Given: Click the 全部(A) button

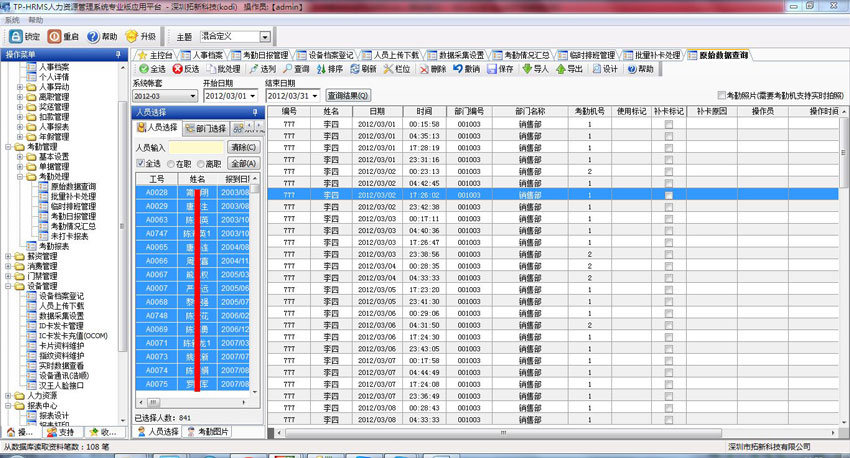Looking at the screenshot, I should (243, 163).
